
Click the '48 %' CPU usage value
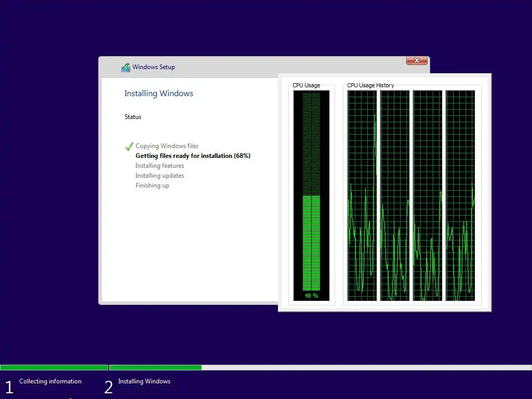pos(311,296)
